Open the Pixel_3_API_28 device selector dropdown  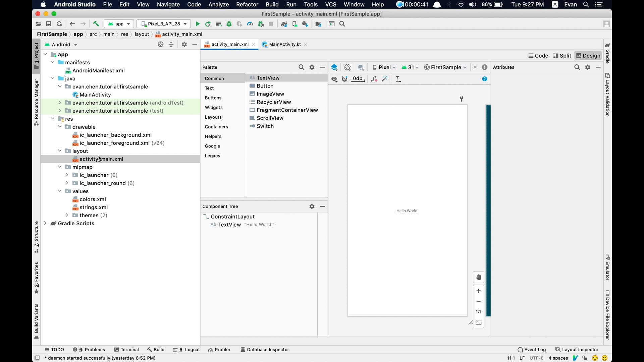coord(164,24)
